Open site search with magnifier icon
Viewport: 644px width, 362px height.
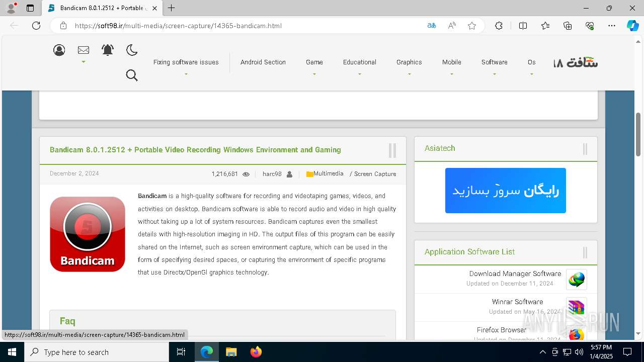[x=132, y=75]
